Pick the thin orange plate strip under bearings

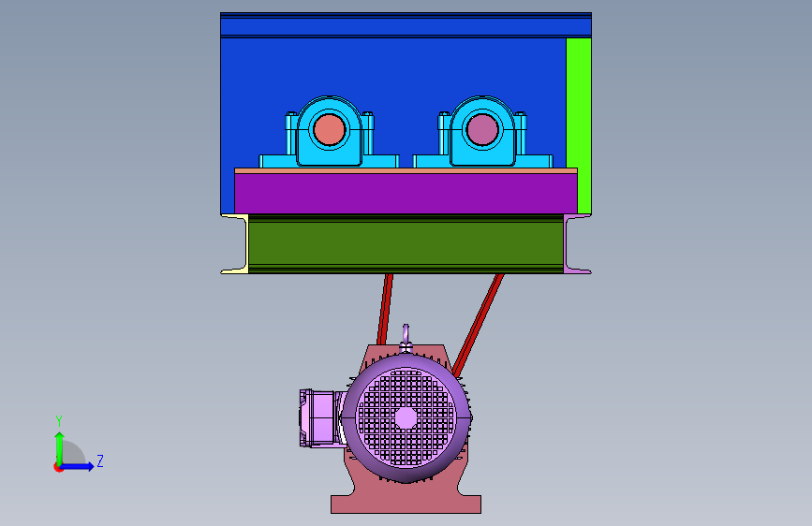coord(406,171)
